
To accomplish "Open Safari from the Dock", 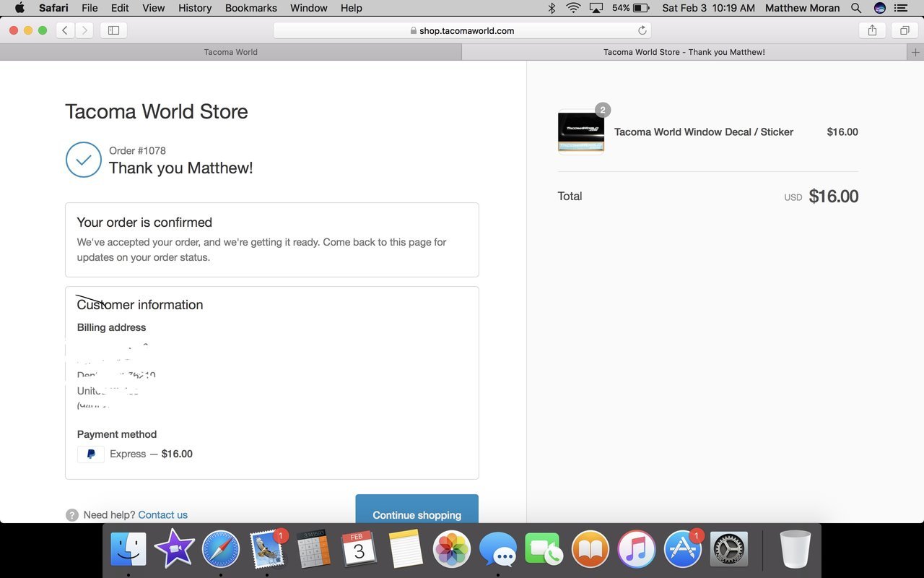I will (220, 549).
